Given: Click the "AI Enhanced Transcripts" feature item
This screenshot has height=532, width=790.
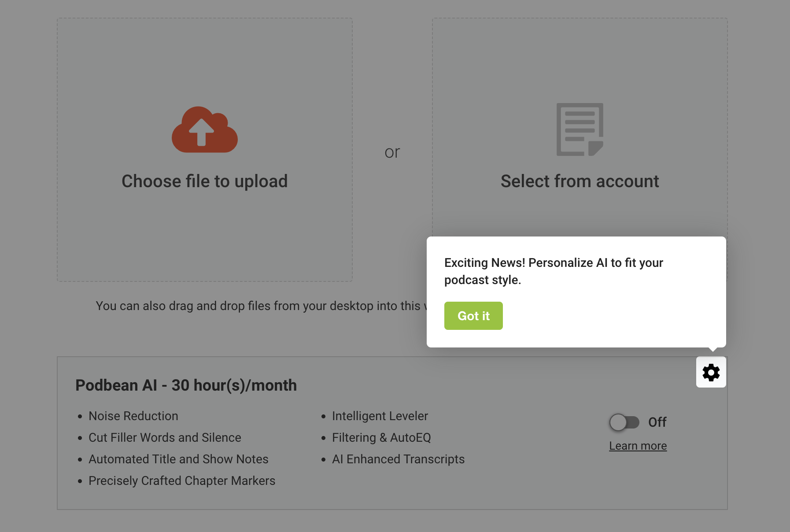Looking at the screenshot, I should [398, 459].
